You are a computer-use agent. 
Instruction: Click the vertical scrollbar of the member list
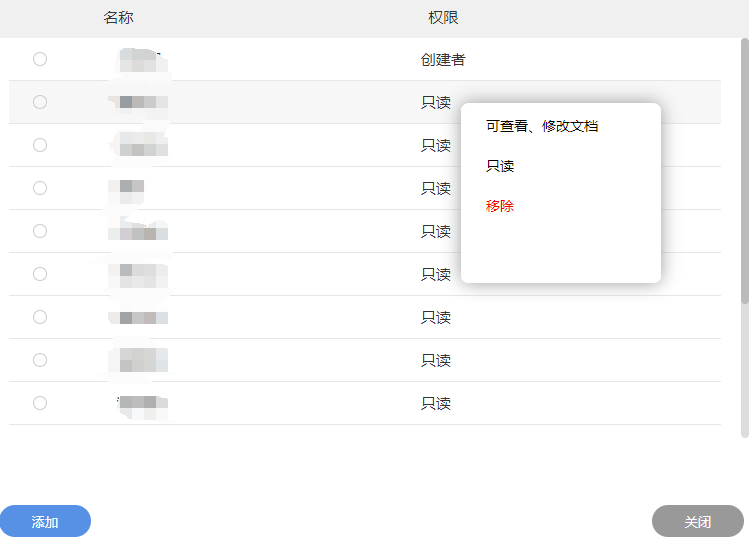click(744, 170)
